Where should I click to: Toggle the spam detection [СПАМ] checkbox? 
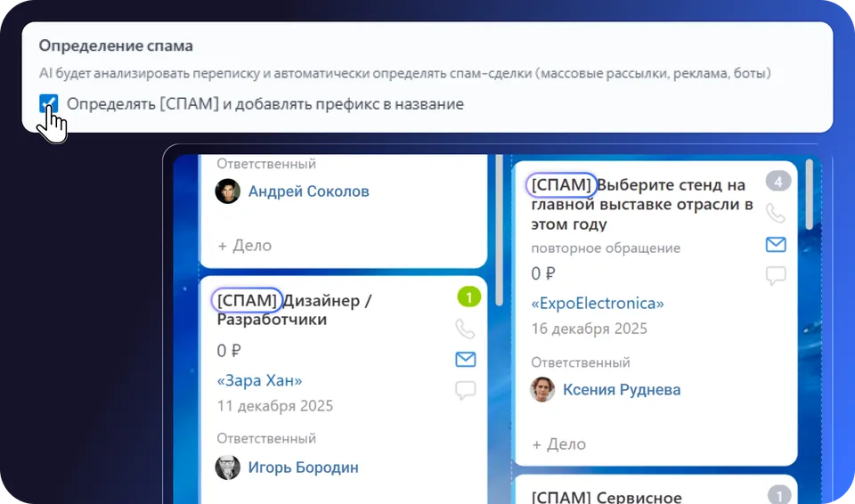click(x=48, y=103)
